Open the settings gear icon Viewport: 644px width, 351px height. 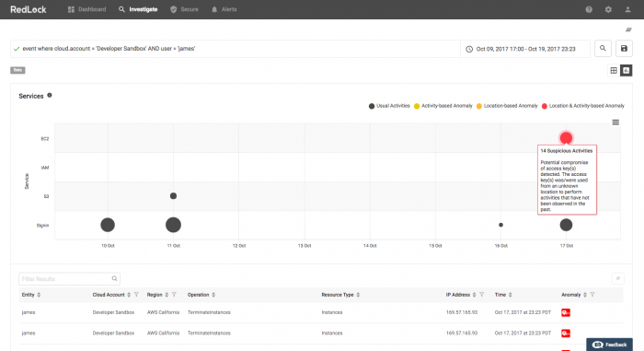(x=608, y=9)
